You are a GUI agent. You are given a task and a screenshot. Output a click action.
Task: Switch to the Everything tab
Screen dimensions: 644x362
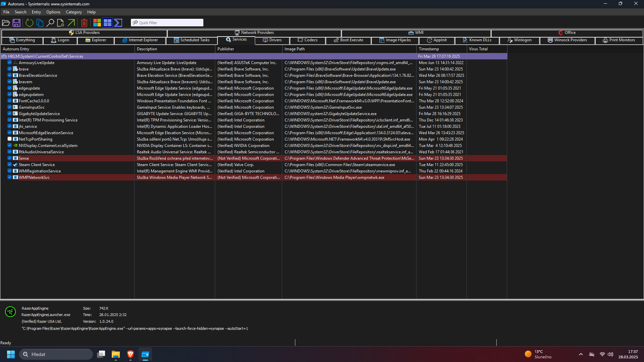(x=22, y=40)
